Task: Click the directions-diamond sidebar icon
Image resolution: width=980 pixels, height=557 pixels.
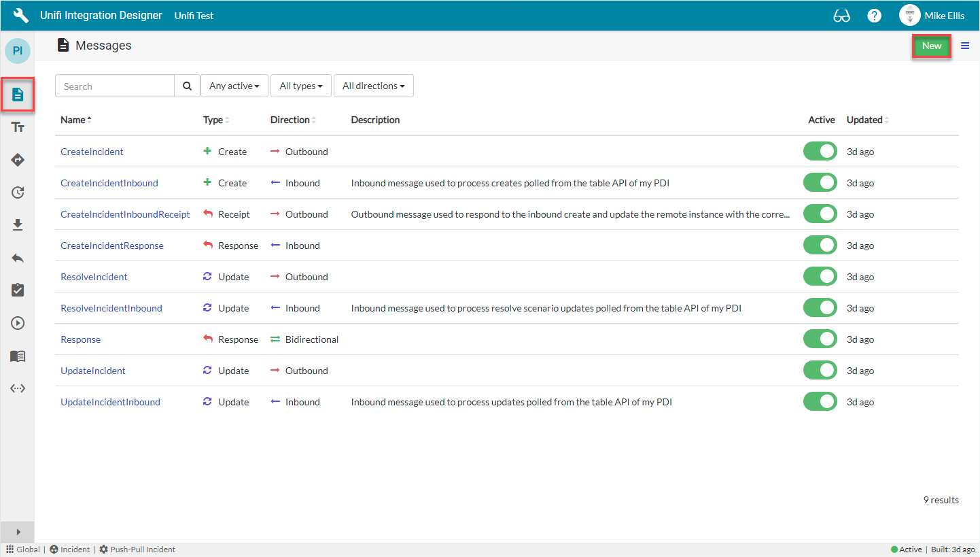Action: pos(18,160)
